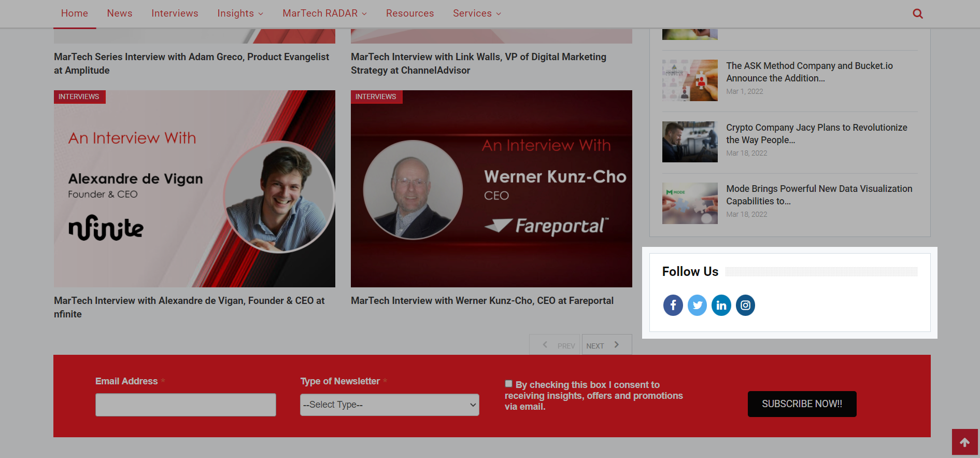Open the News menu item
The width and height of the screenshot is (980, 458).
pyautogui.click(x=120, y=13)
